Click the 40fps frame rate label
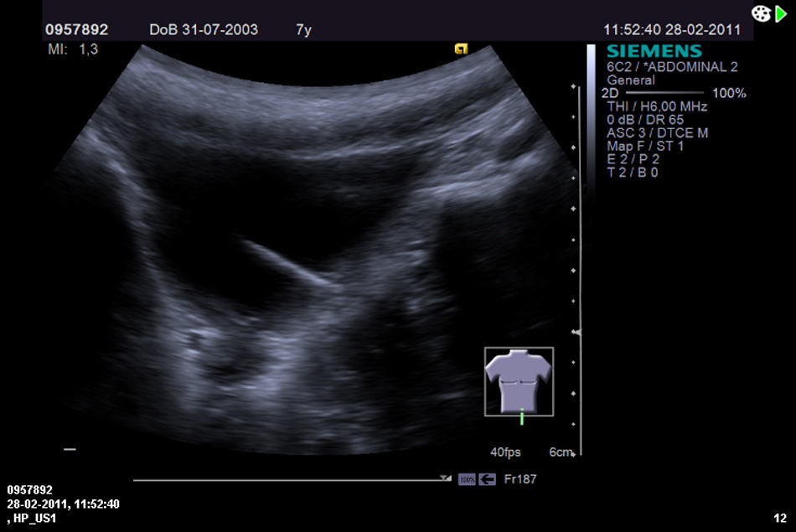This screenshot has width=796, height=532. [505, 452]
